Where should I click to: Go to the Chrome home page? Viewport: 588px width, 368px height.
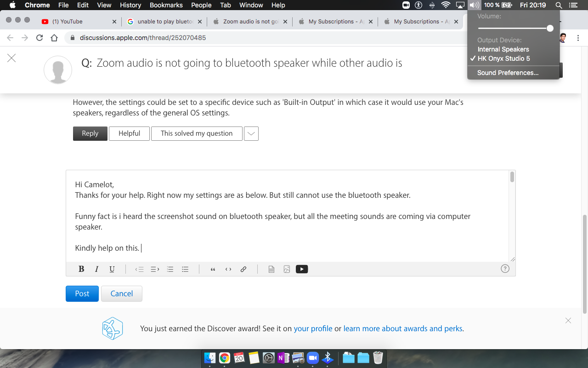pyautogui.click(x=54, y=38)
